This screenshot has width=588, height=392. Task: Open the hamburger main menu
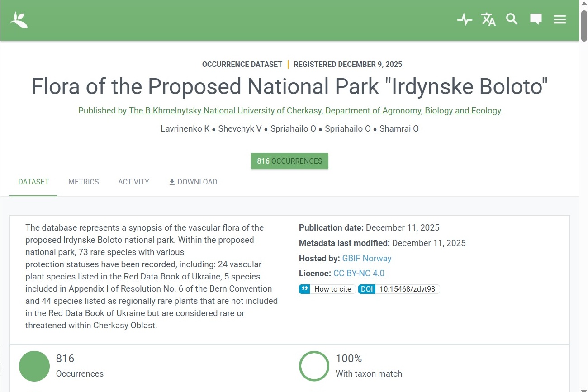pyautogui.click(x=560, y=19)
